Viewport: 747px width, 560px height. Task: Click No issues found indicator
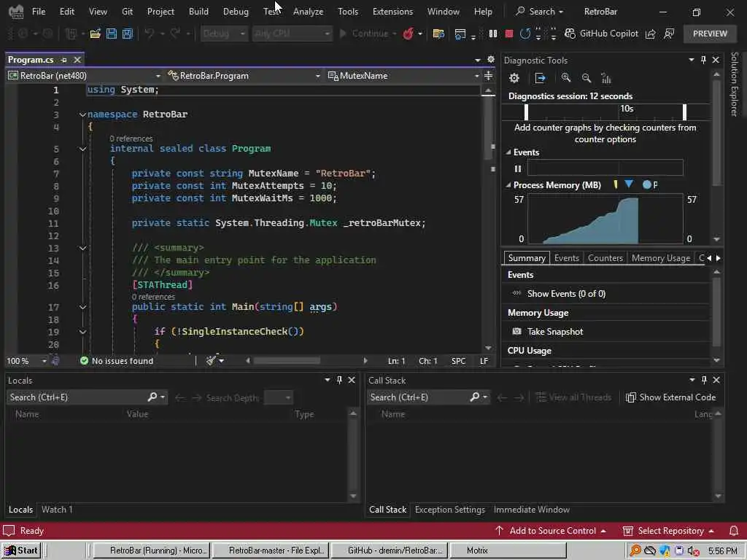pos(117,361)
